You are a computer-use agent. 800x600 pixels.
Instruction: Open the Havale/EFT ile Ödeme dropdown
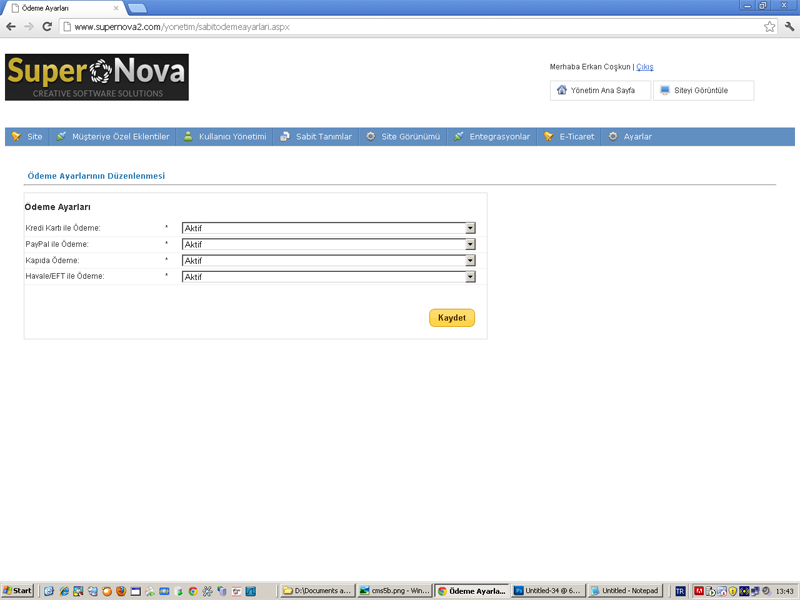pos(329,277)
